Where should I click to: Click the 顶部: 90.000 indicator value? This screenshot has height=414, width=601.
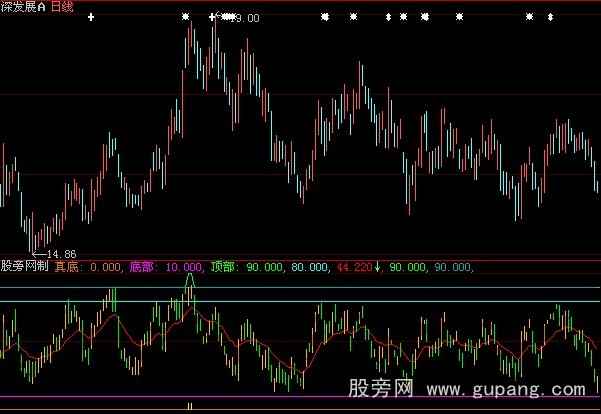[x=246, y=268]
